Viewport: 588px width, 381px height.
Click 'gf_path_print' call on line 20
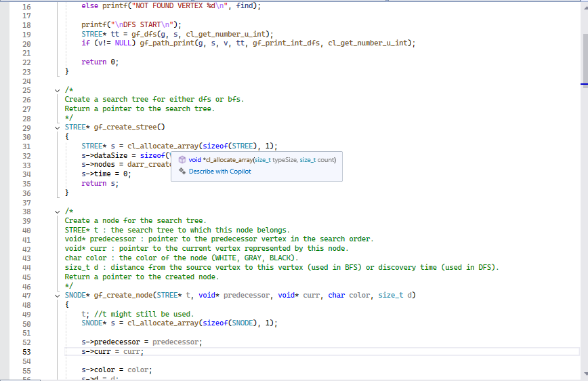[x=167, y=43]
